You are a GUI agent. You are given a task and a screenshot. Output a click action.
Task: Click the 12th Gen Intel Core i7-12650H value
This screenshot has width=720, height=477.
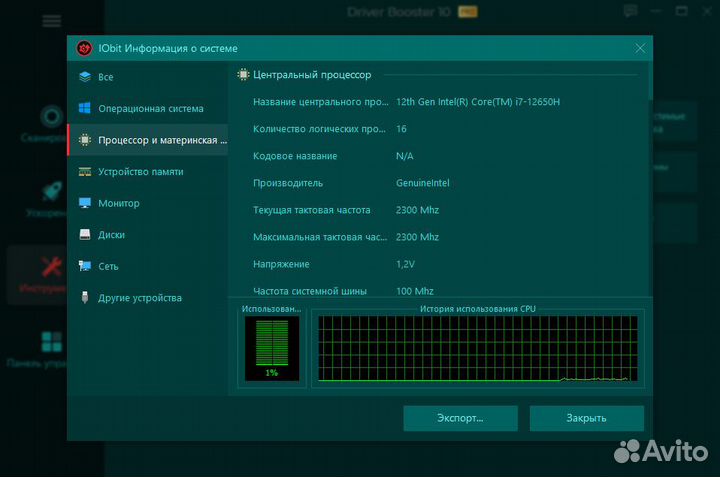point(478,102)
